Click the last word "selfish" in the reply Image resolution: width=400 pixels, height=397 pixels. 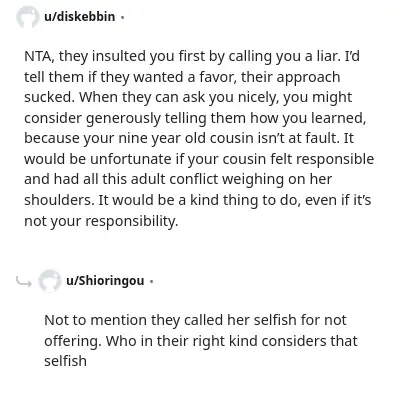[x=65, y=361]
